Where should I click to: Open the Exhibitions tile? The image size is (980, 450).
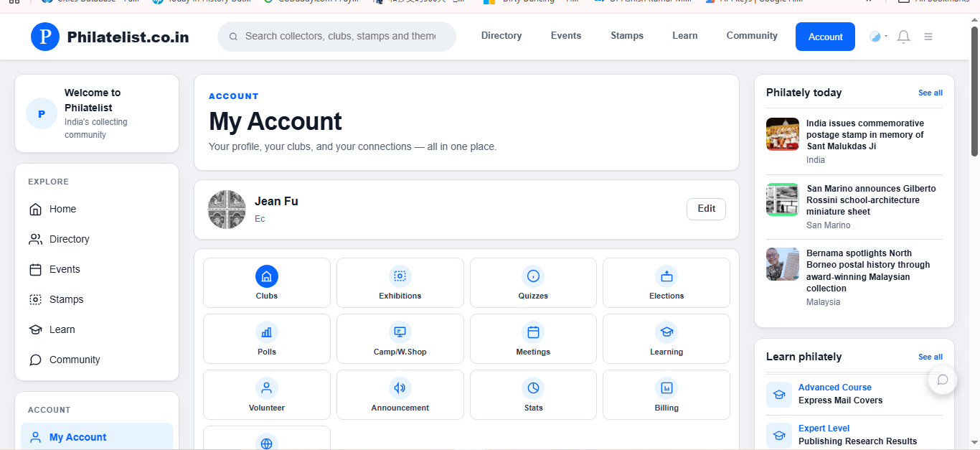[x=400, y=283]
